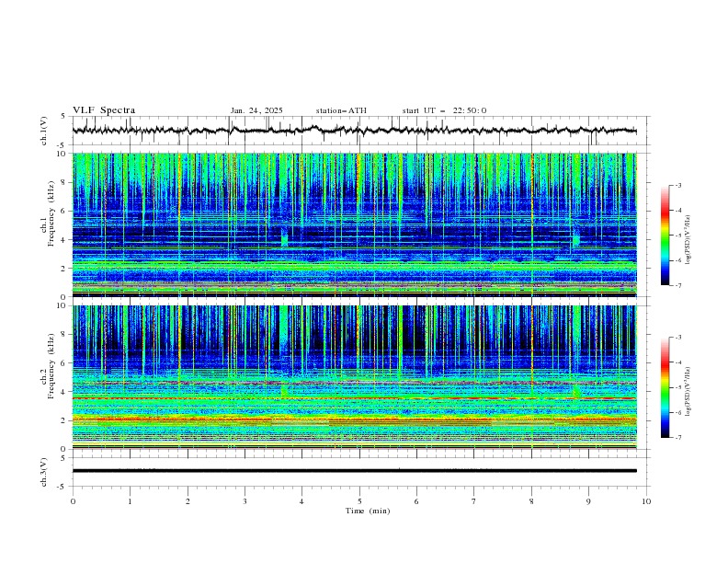Click the "Time (min)" axis title
This screenshot has width=728, height=563.
(368, 511)
